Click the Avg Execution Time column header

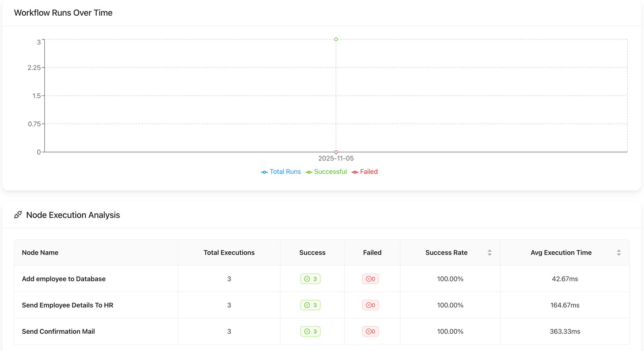[561, 252]
